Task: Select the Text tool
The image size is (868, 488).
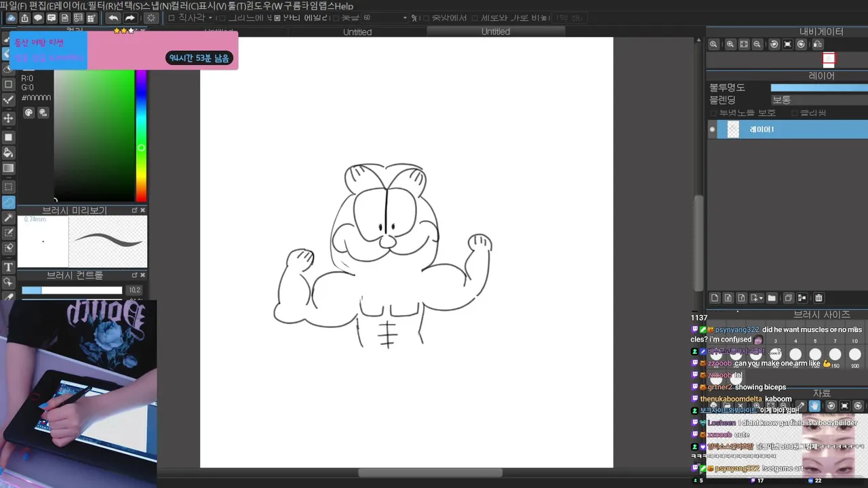Action: pos(8,267)
